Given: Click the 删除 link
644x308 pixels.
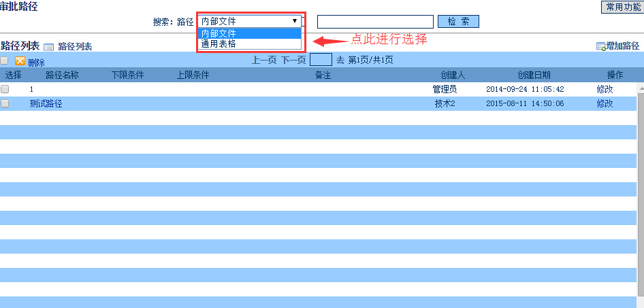Looking at the screenshot, I should (x=36, y=63).
